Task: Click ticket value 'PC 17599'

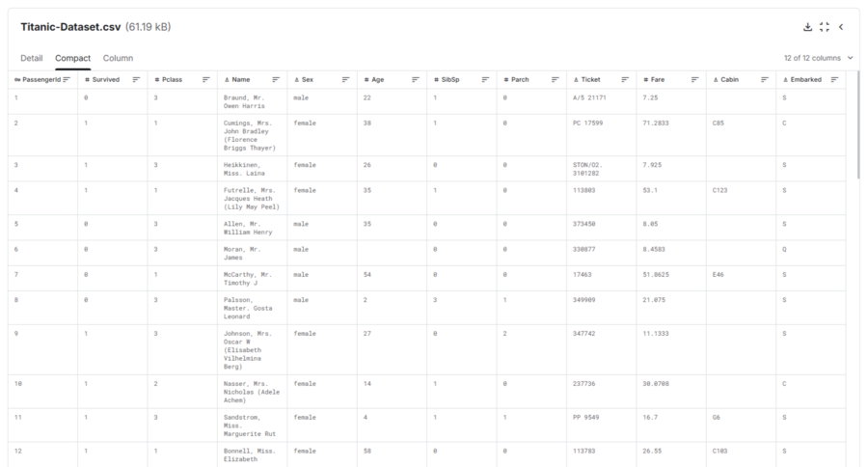Action: pos(588,123)
